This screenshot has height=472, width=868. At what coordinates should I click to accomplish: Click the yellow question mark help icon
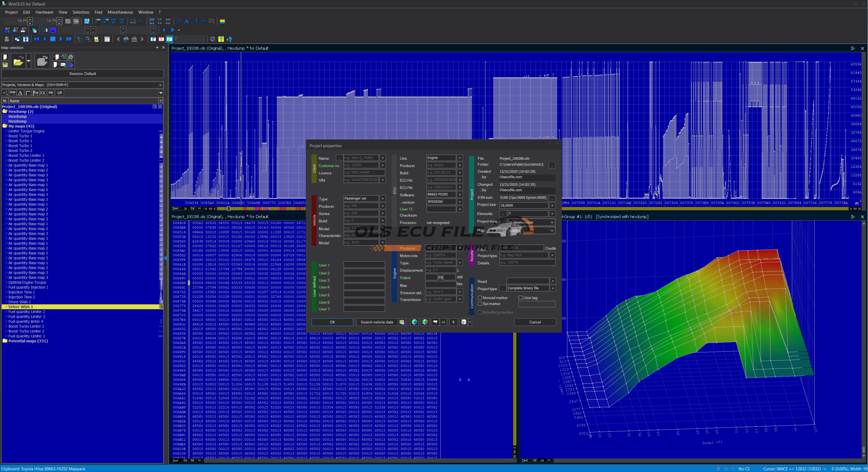(x=221, y=39)
